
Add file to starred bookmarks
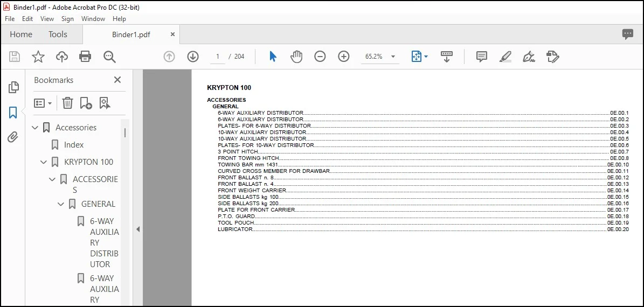(x=38, y=57)
